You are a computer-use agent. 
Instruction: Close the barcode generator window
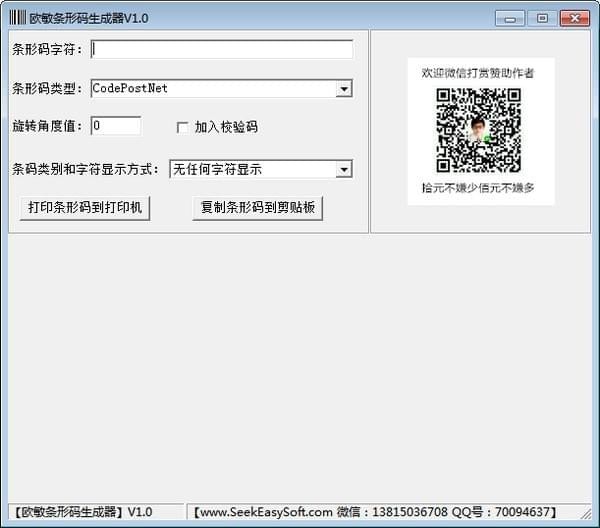[x=574, y=17]
